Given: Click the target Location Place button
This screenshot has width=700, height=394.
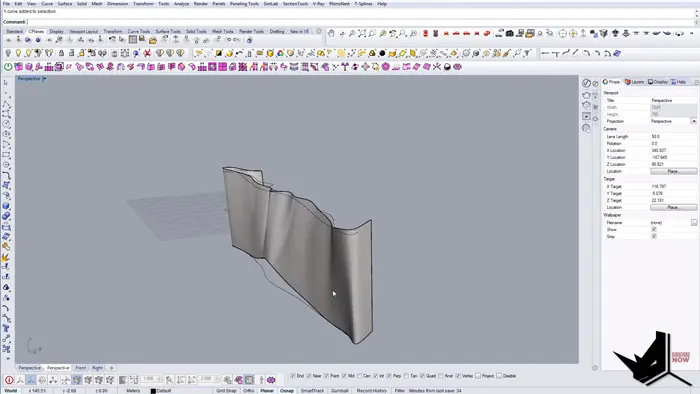Looking at the screenshot, I should 673,207.
